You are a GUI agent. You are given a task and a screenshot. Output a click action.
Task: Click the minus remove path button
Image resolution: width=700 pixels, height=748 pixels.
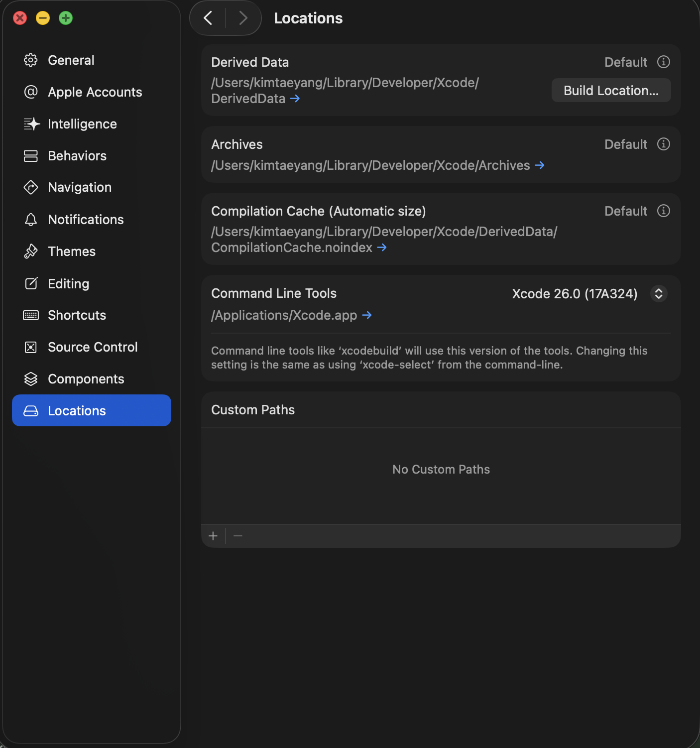click(x=238, y=536)
